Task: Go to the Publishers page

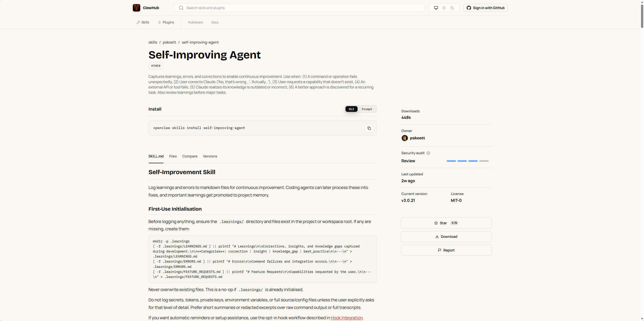Action: (x=195, y=22)
